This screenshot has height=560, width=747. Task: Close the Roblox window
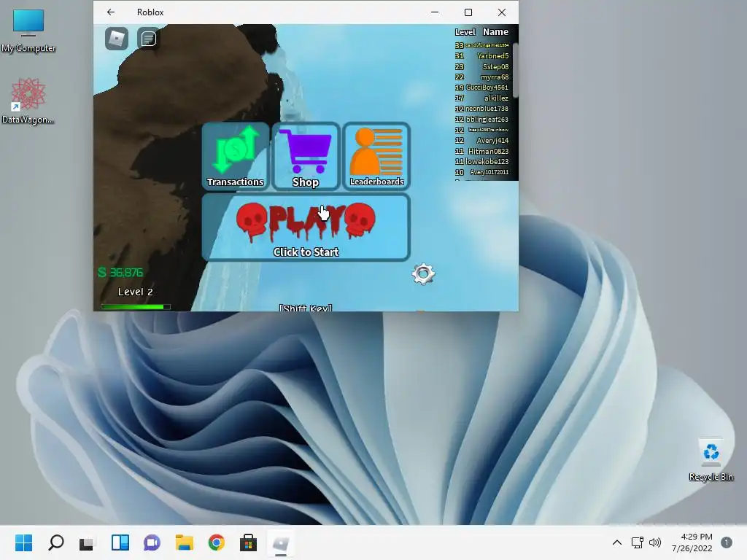[x=502, y=12]
